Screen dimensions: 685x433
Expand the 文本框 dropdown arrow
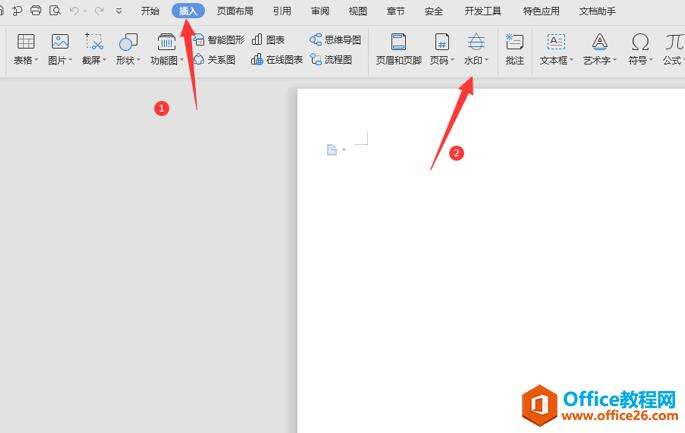[571, 60]
